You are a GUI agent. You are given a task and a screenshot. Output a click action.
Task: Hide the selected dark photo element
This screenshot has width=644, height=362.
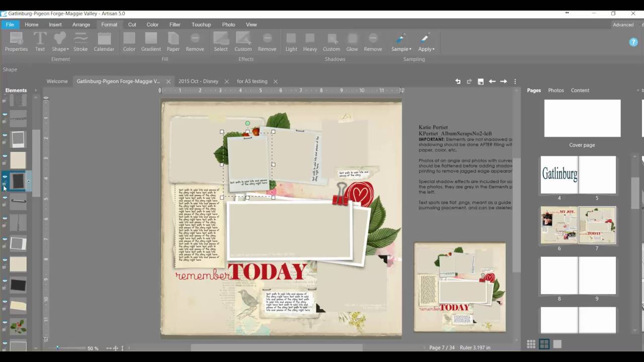pos(5,177)
